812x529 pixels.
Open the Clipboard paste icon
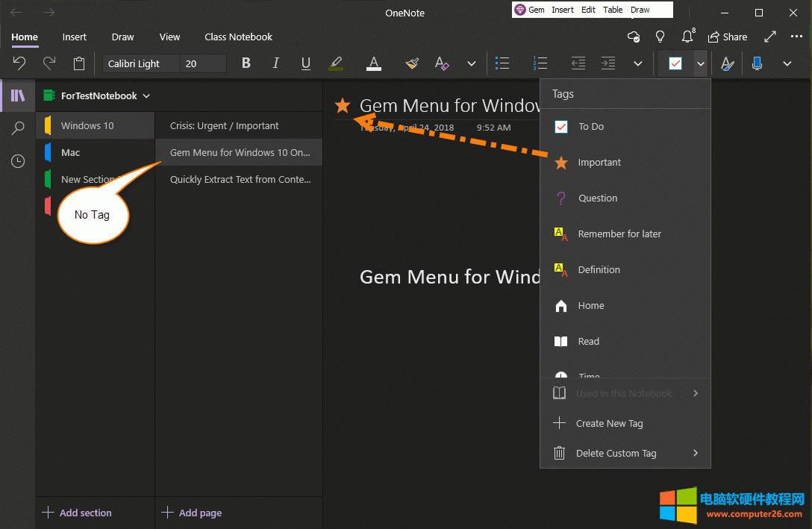click(79, 63)
